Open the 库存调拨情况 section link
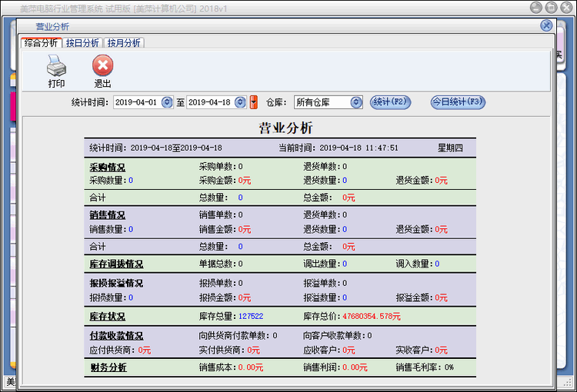Viewport: 577px width, 392px height. click(x=115, y=264)
